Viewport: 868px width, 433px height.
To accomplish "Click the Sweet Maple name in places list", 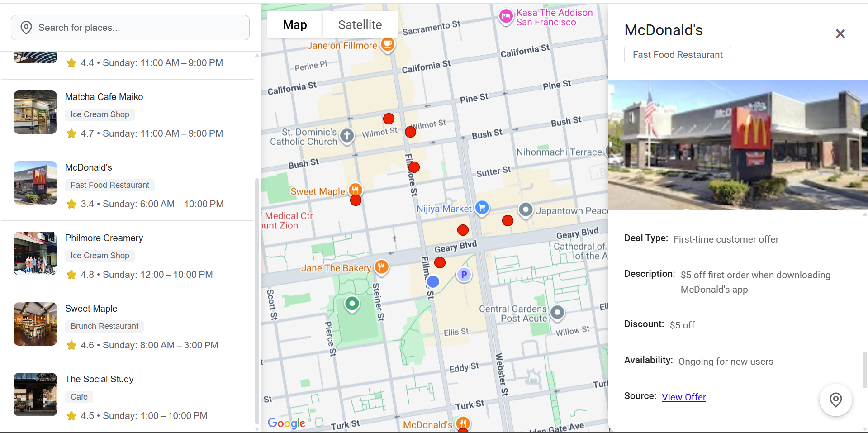I will pos(91,309).
